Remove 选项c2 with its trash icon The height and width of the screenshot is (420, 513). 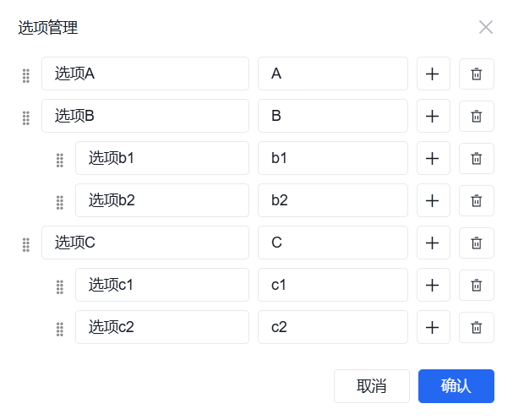(476, 327)
